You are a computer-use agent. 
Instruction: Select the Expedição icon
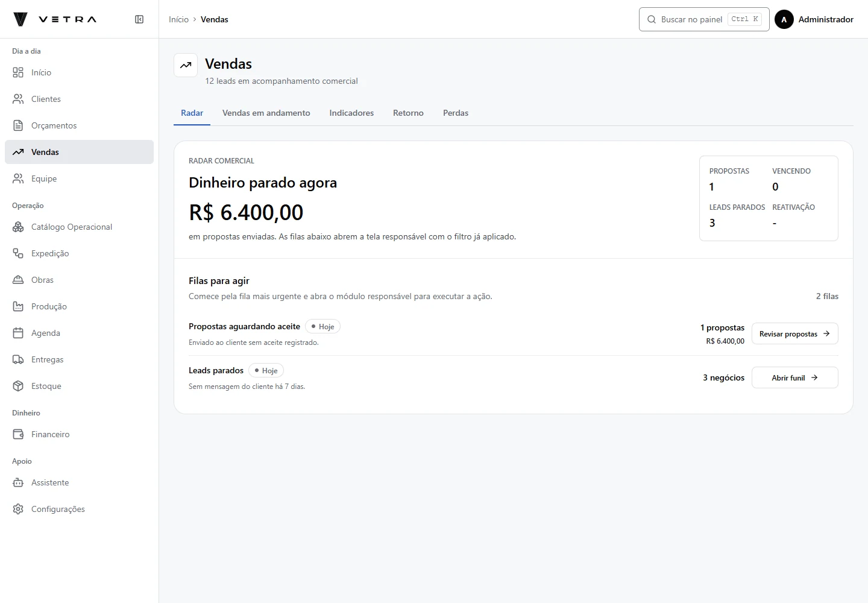tap(18, 253)
